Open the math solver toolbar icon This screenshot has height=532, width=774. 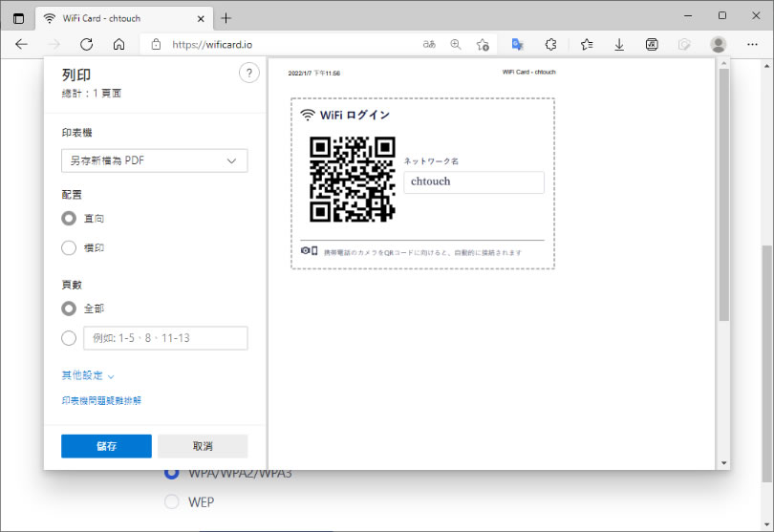[652, 45]
